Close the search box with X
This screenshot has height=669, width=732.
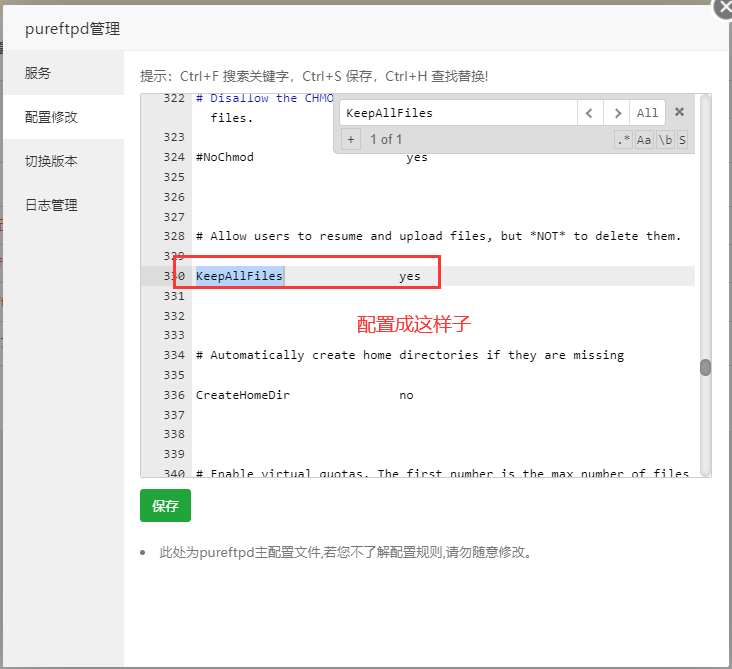pyautogui.click(x=679, y=112)
